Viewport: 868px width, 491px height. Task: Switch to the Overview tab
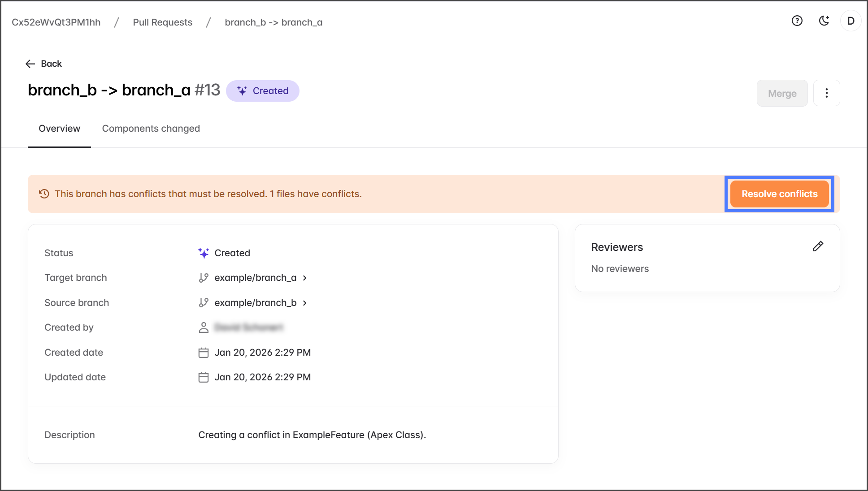tap(59, 129)
